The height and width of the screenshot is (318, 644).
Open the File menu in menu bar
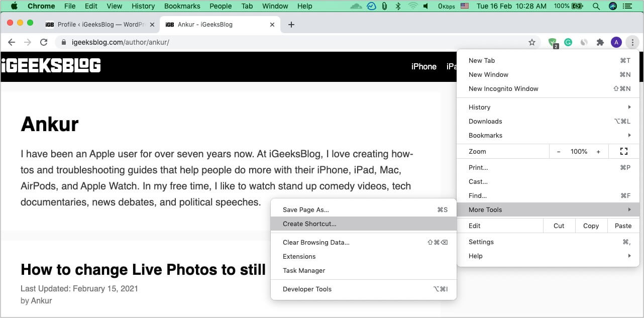click(70, 6)
